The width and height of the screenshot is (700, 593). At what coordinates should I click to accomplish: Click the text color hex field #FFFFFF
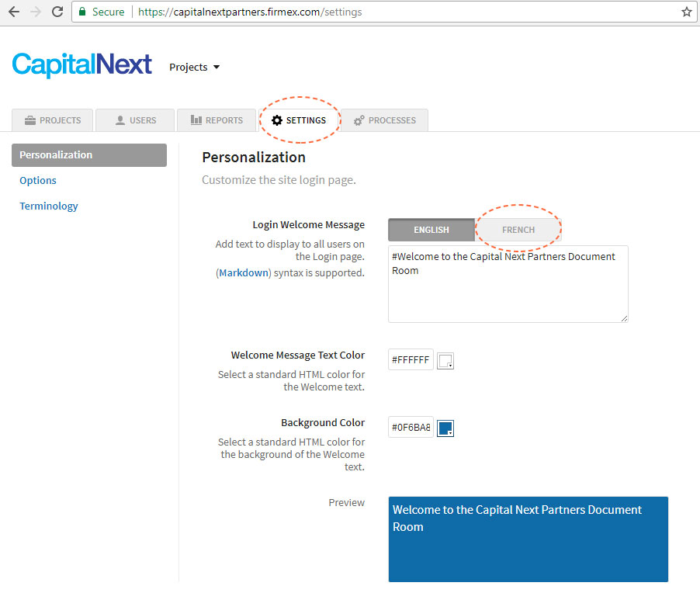coord(411,359)
